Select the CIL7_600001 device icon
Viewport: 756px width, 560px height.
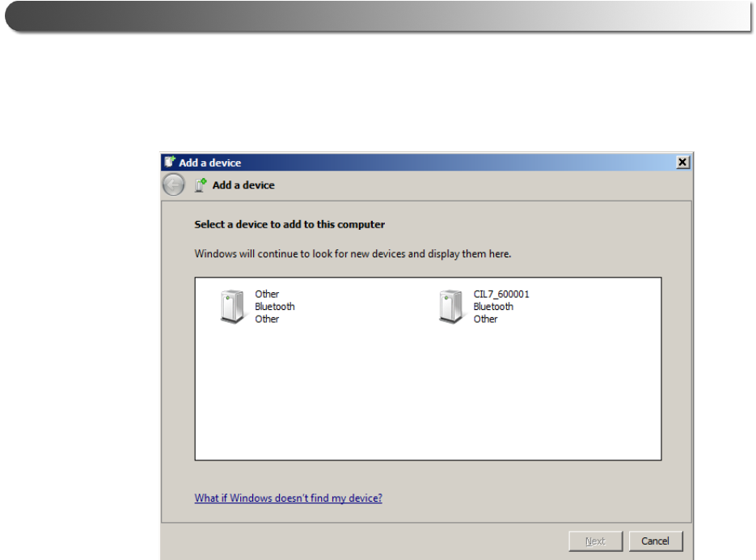(451, 307)
